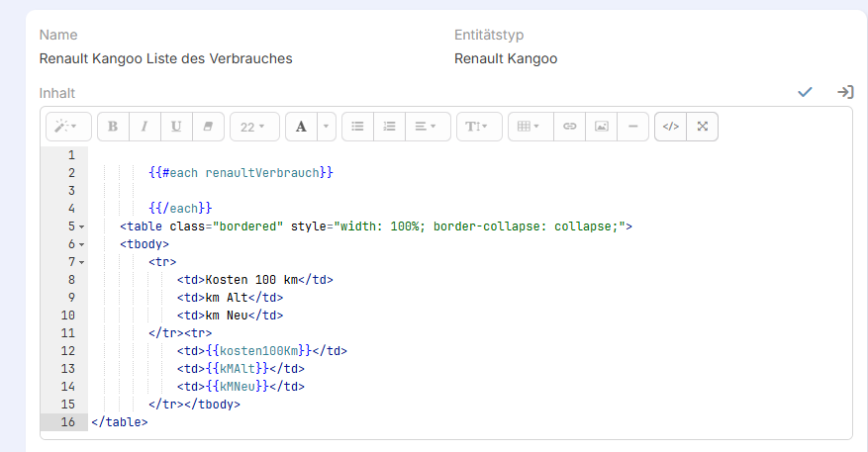Click the font color A button
868x452 pixels.
tap(301, 127)
